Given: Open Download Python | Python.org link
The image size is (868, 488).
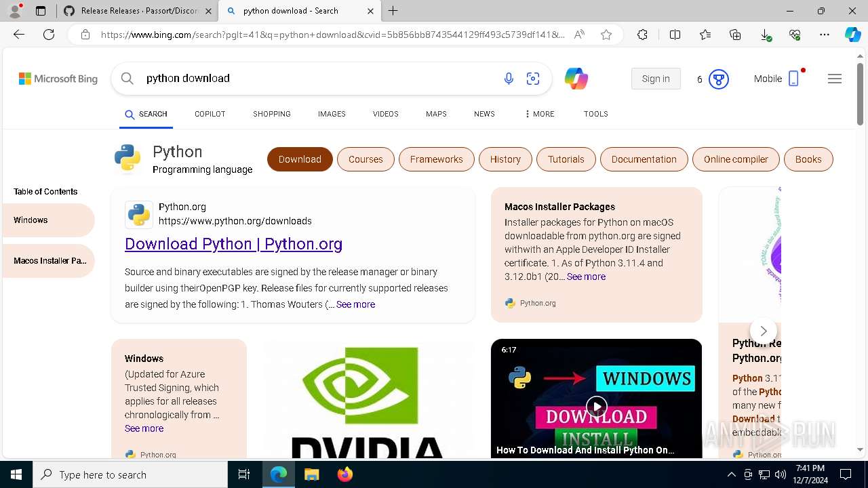Looking at the screenshot, I should pyautogui.click(x=233, y=244).
